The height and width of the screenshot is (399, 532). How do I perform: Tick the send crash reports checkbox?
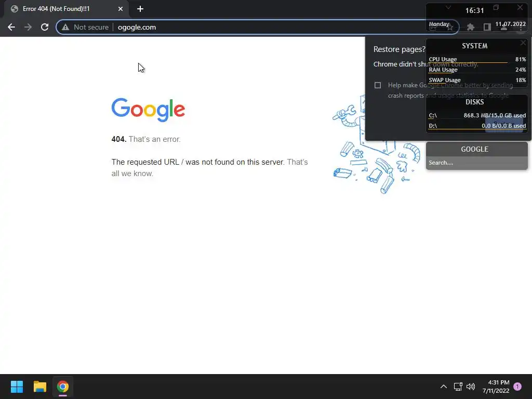click(x=378, y=85)
